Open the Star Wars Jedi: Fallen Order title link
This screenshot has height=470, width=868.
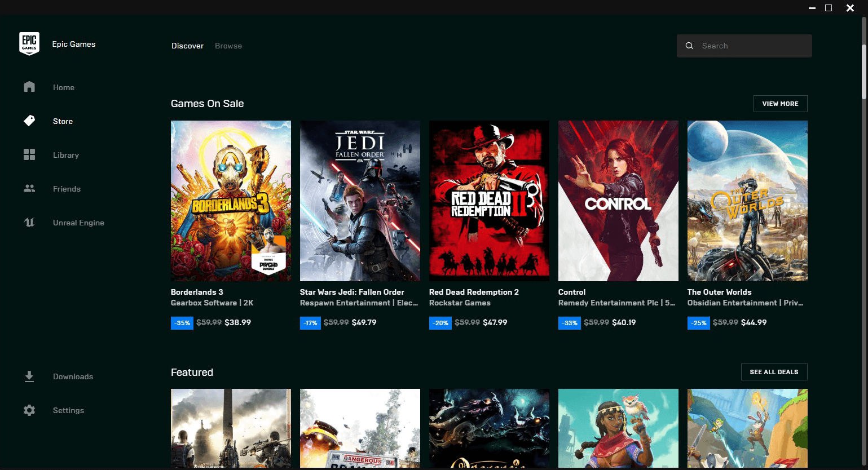(352, 292)
